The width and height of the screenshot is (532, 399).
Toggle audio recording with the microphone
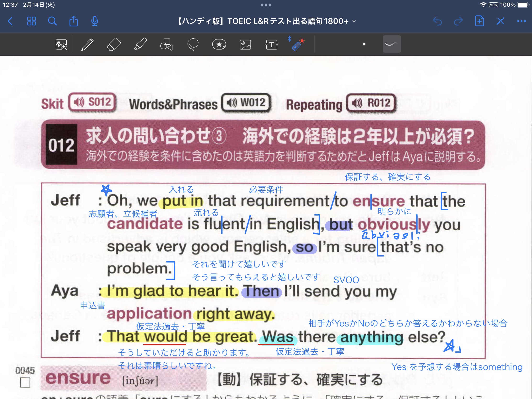tap(94, 21)
